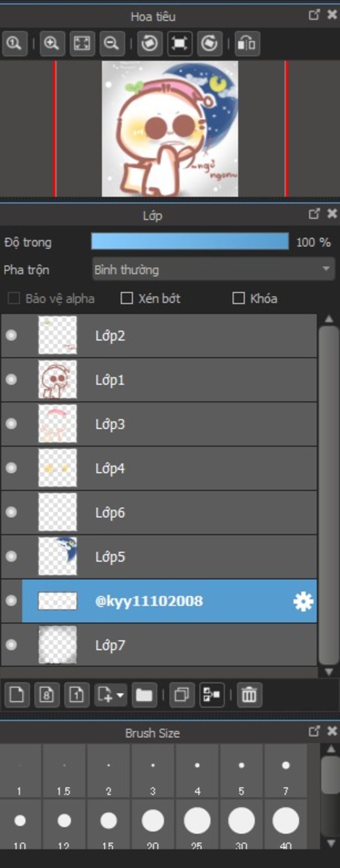340x868 pixels.
Task: Zoom in on the navigator preview
Action: pos(51,43)
